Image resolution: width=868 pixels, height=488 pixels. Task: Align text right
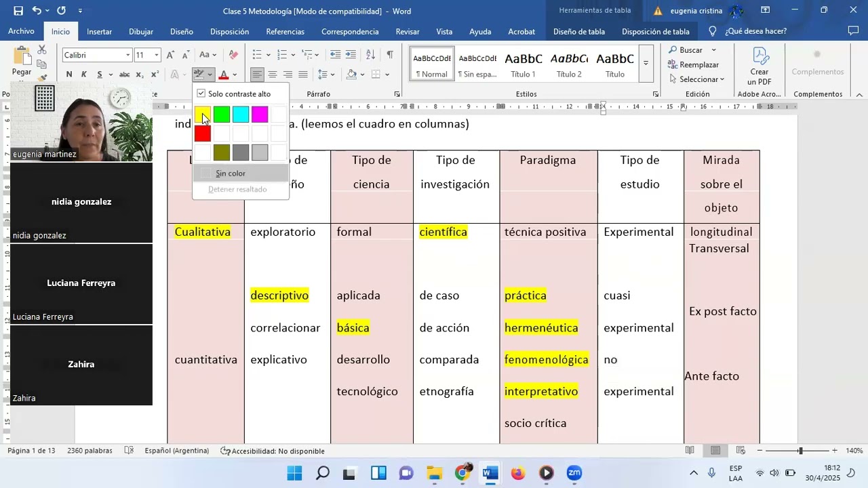pyautogui.click(x=288, y=75)
